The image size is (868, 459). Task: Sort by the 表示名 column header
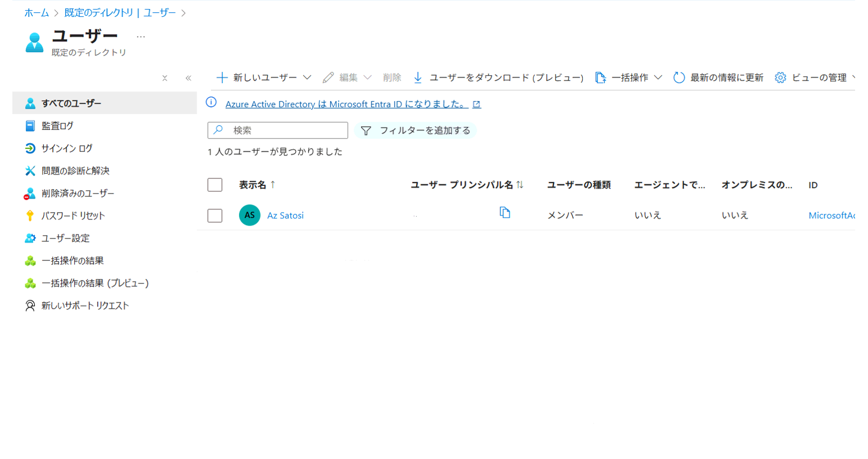pyautogui.click(x=253, y=185)
